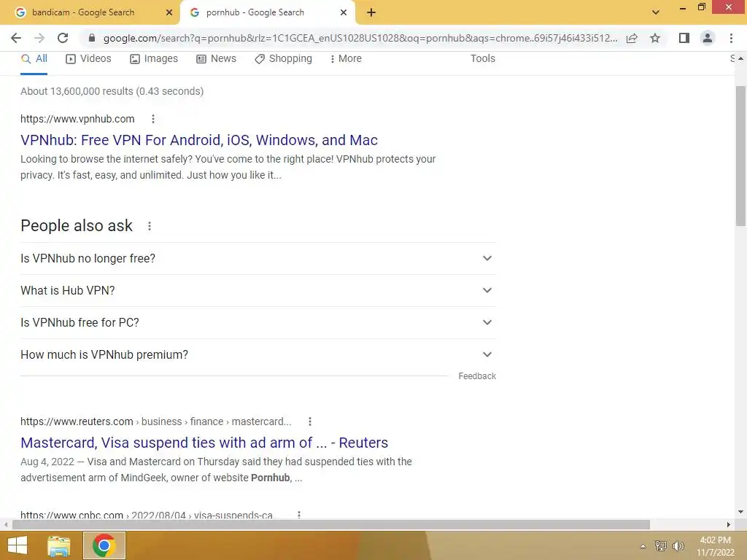747x560 pixels.
Task: Click the Chrome taskbar icon
Action: [104, 545]
